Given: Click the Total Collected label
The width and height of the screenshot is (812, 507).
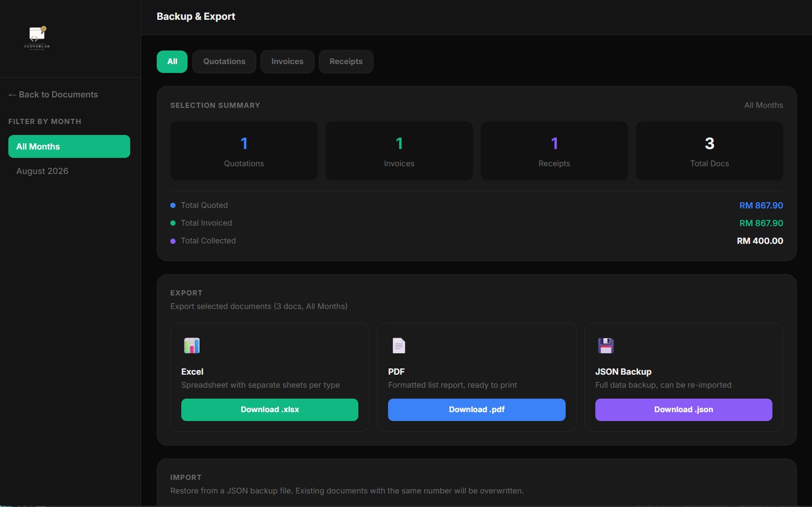Looking at the screenshot, I should pyautogui.click(x=208, y=241).
